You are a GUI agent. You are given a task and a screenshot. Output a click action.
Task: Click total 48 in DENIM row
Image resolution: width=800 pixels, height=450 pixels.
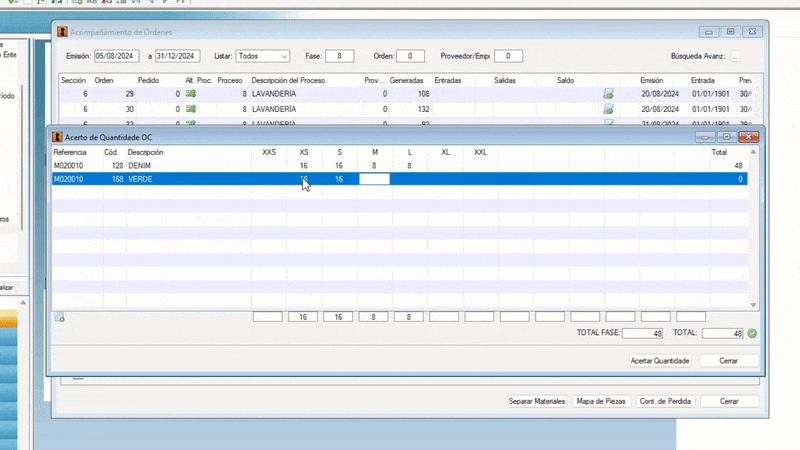click(x=738, y=166)
